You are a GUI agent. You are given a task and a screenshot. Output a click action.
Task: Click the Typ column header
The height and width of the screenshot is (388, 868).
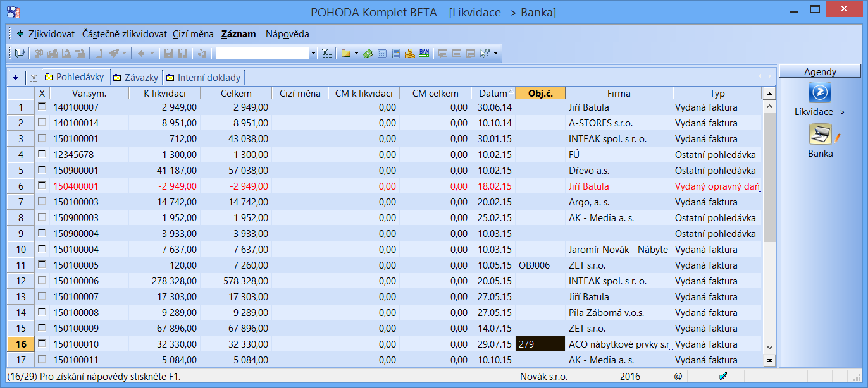tap(717, 93)
